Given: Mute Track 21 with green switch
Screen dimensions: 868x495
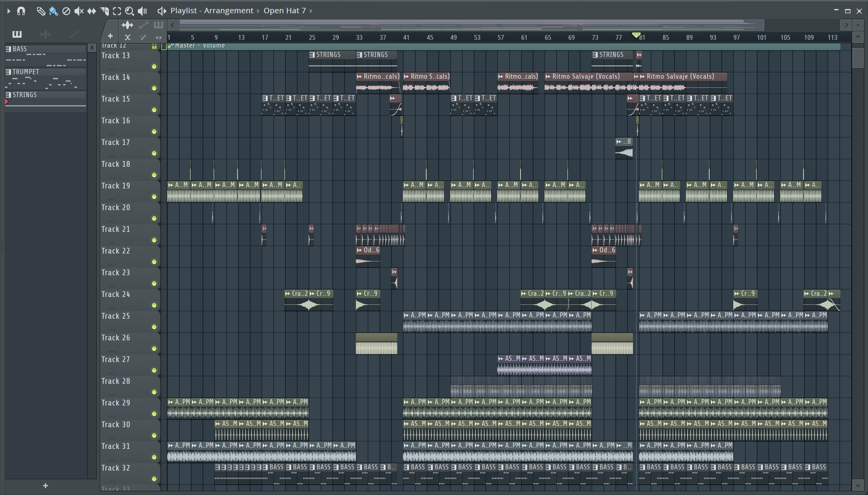Looking at the screenshot, I should pyautogui.click(x=154, y=240).
